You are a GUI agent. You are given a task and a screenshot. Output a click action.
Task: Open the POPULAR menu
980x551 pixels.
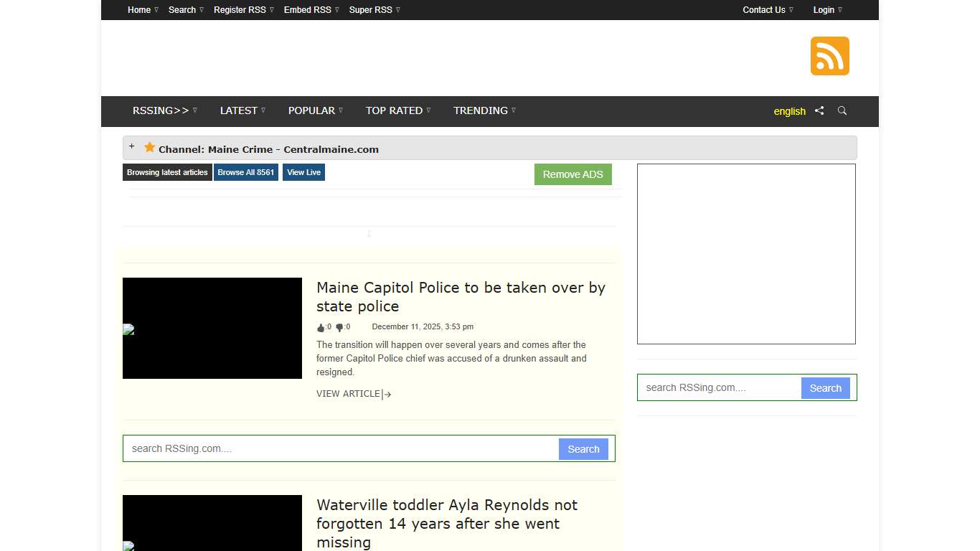coord(314,110)
